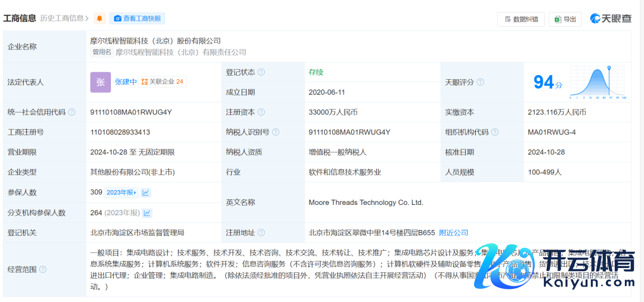The height and width of the screenshot is (302, 644).
Task: Open 查看工商快照 snapshot button
Action: pos(137,18)
